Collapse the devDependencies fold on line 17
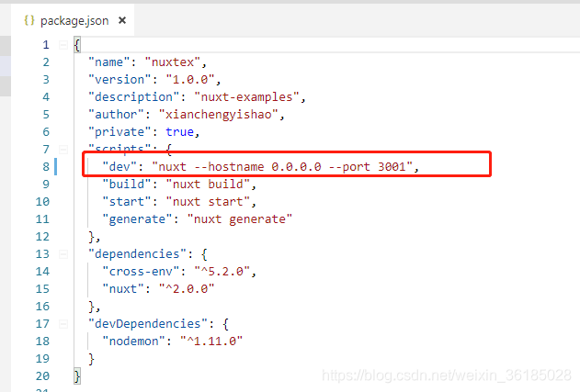This screenshot has width=580, height=392. (x=63, y=324)
